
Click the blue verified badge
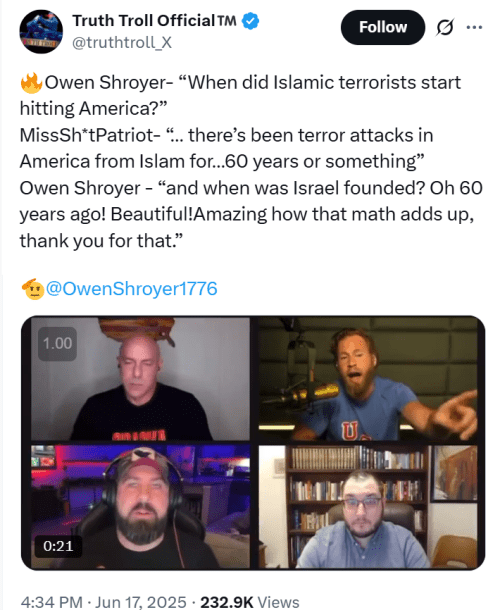click(251, 21)
